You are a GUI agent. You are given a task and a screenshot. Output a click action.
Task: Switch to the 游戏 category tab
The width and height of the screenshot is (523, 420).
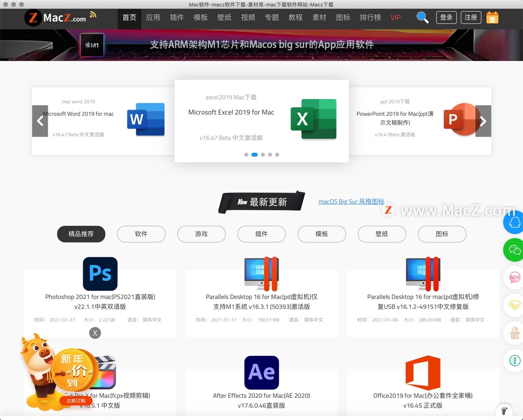point(201,234)
